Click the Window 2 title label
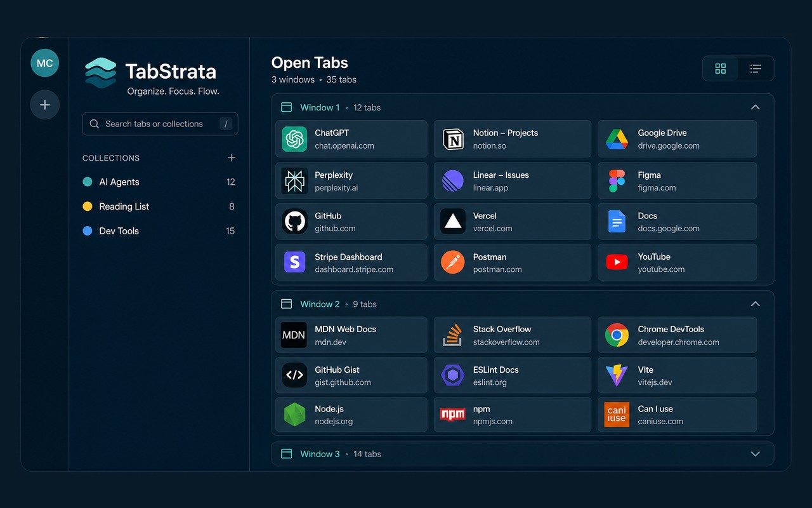Viewport: 812px width, 508px height. (320, 304)
